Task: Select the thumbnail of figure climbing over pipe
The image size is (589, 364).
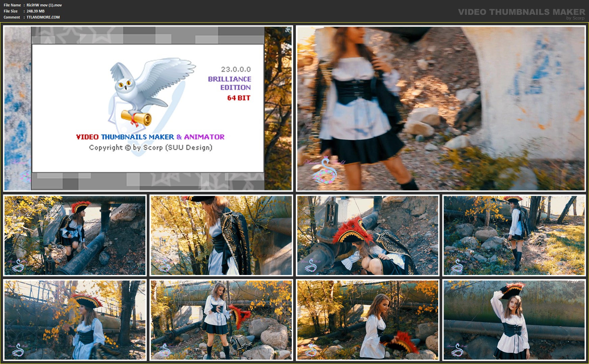Action: tap(75, 235)
